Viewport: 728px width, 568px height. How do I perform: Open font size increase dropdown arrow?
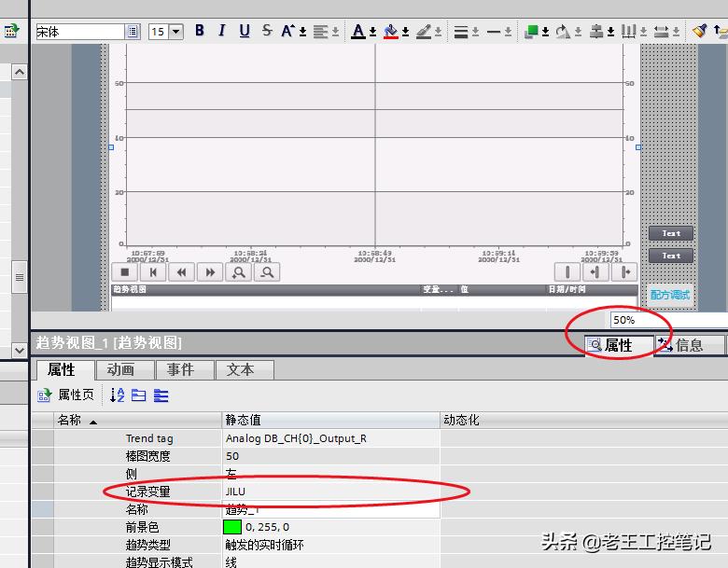tap(302, 32)
